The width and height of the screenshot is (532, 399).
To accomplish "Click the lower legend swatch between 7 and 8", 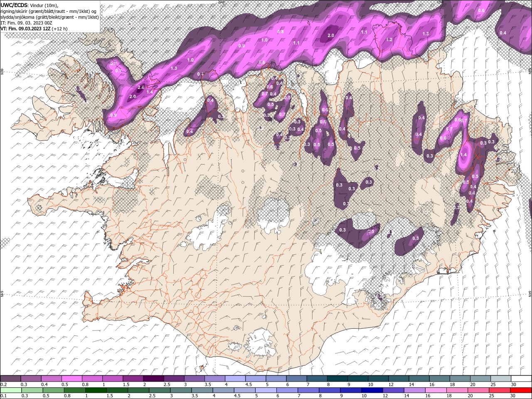I will click(308, 390).
